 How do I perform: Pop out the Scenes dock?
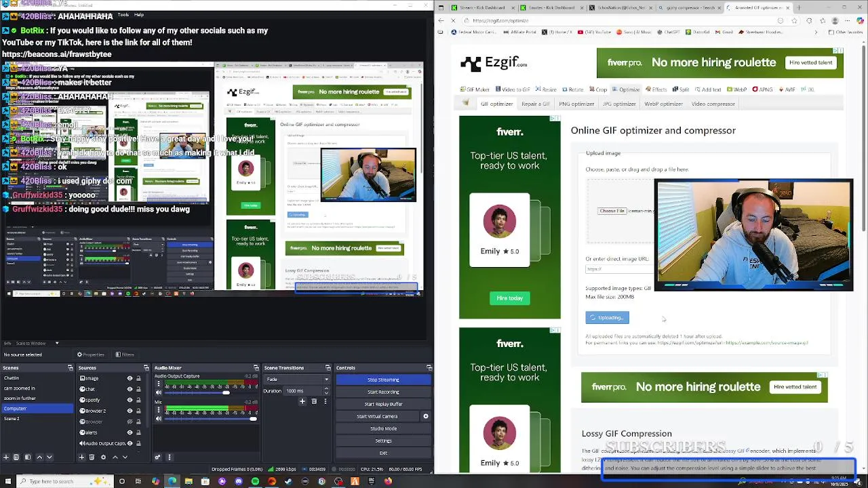coord(70,367)
